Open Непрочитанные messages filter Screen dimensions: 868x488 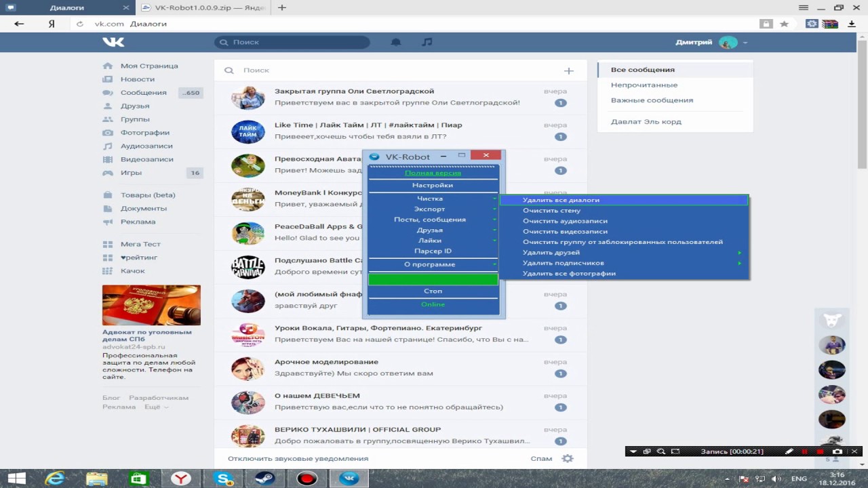(644, 85)
